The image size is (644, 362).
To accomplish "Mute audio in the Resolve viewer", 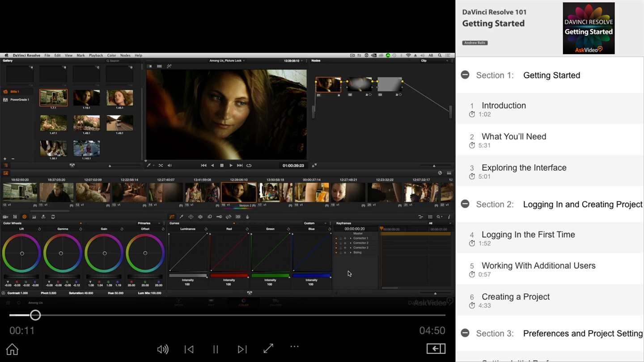I will point(169,165).
